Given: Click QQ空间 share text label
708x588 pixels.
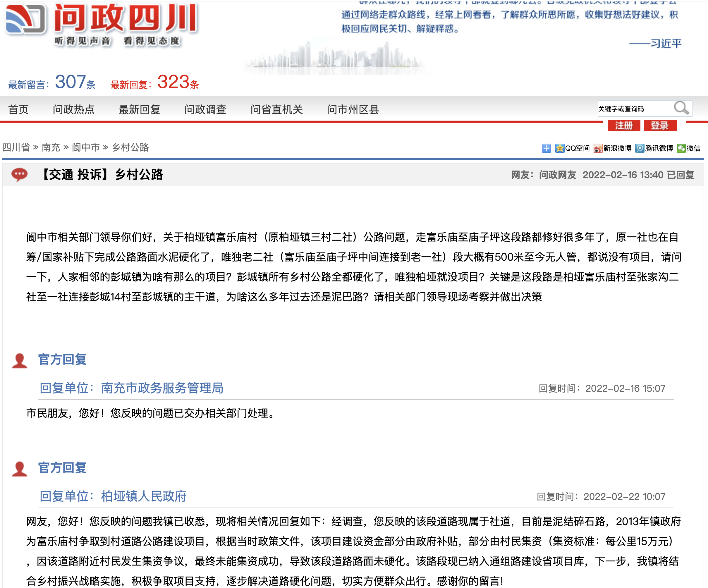Looking at the screenshot, I should coord(578,148).
